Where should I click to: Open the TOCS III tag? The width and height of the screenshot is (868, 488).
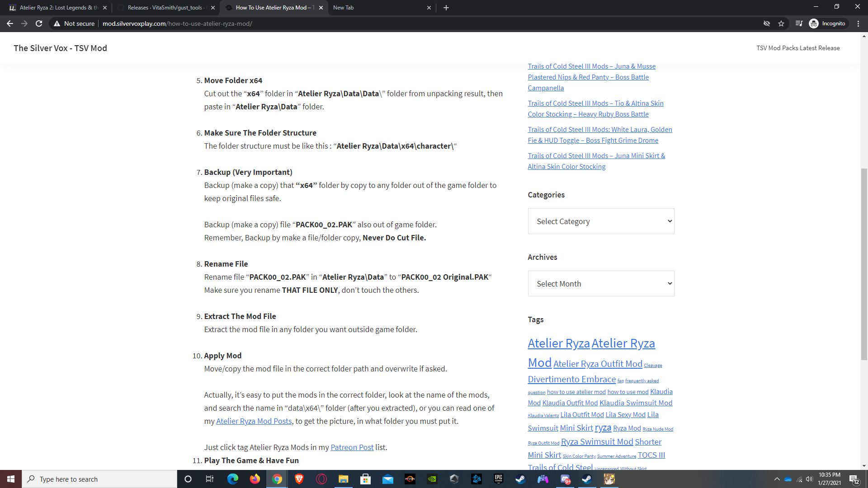651,455
